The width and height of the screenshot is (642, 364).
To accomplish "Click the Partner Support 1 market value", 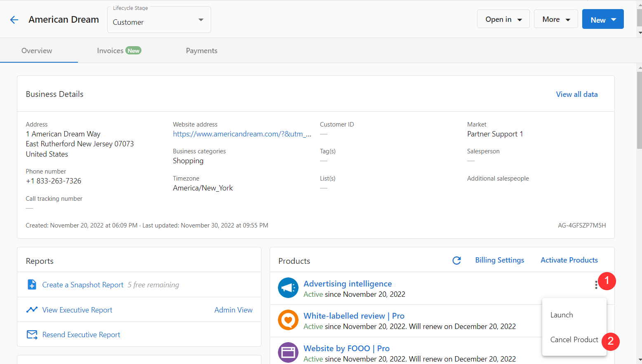I will (x=495, y=134).
